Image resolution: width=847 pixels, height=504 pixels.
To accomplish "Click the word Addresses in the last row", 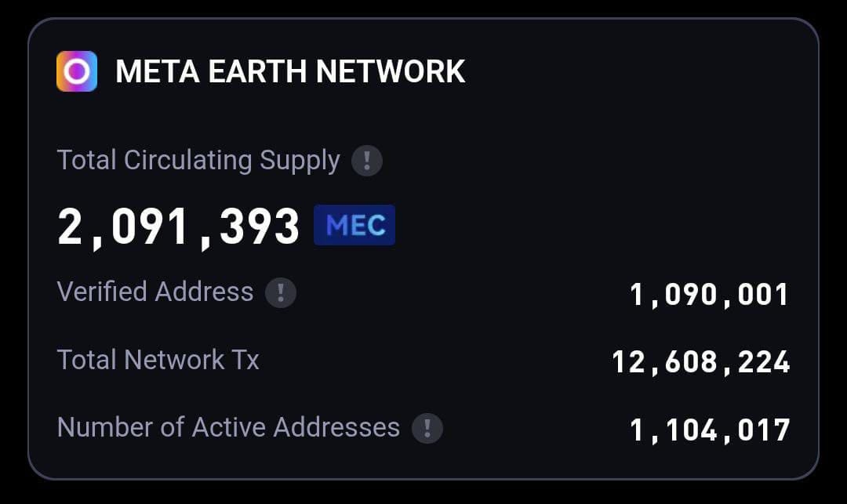I will 336,427.
